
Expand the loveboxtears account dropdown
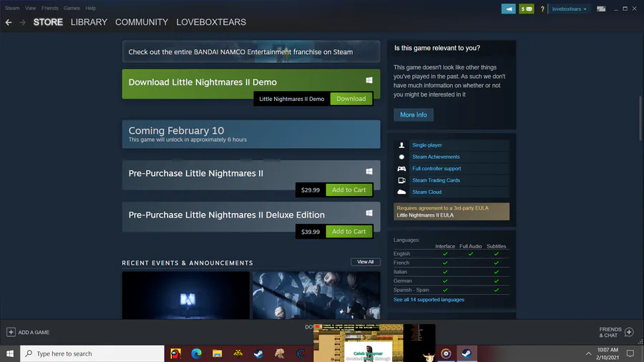(569, 9)
